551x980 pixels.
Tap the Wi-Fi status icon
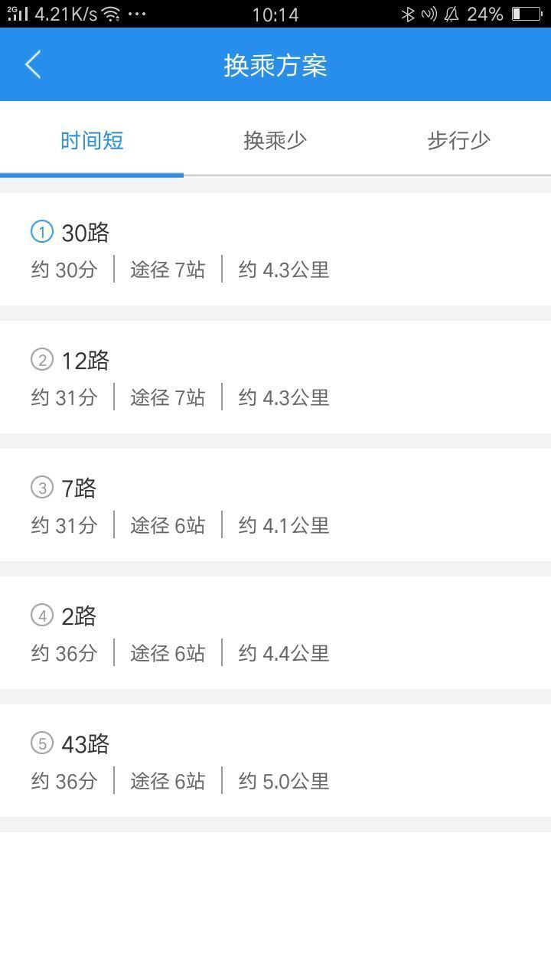tap(111, 14)
